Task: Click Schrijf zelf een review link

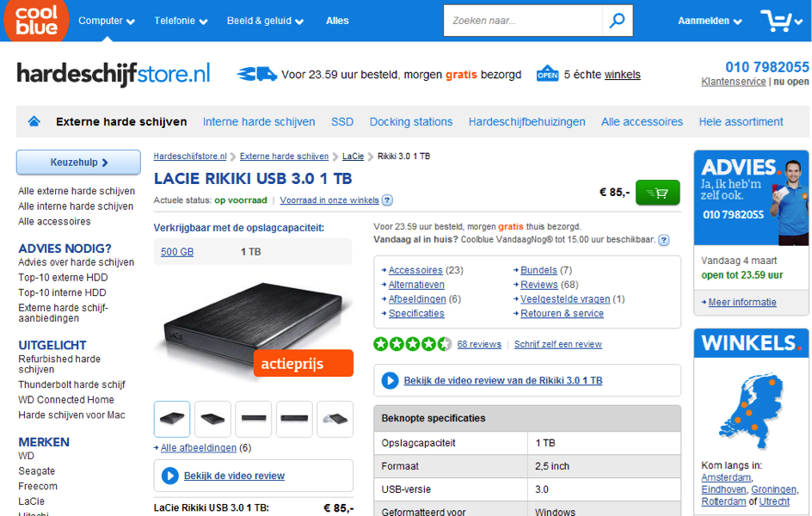Action: [x=557, y=344]
